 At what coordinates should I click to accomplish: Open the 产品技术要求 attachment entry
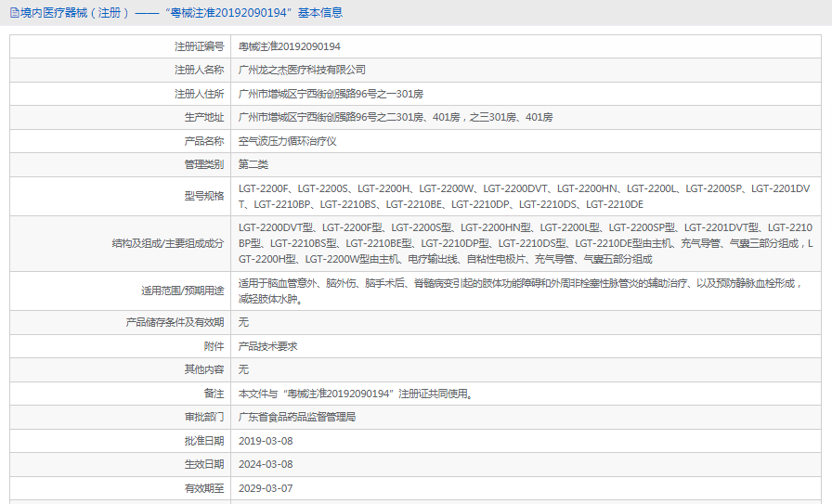[267, 346]
